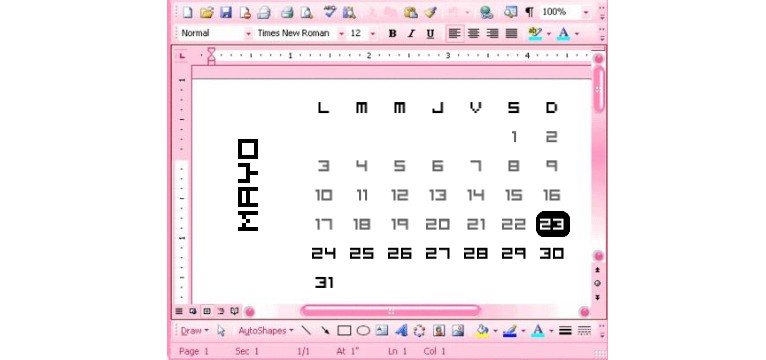Click the Permission icon beside Save
This screenshot has height=360, width=766.
tap(245, 12)
